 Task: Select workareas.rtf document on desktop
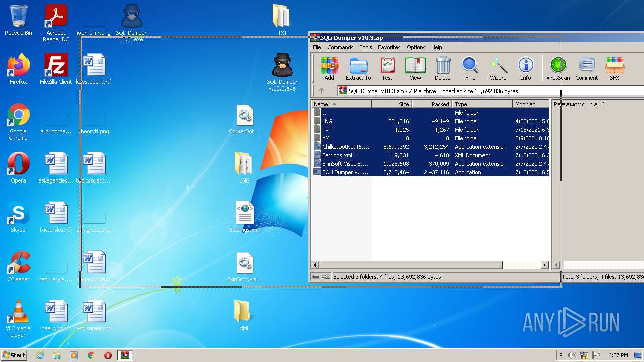tap(94, 316)
